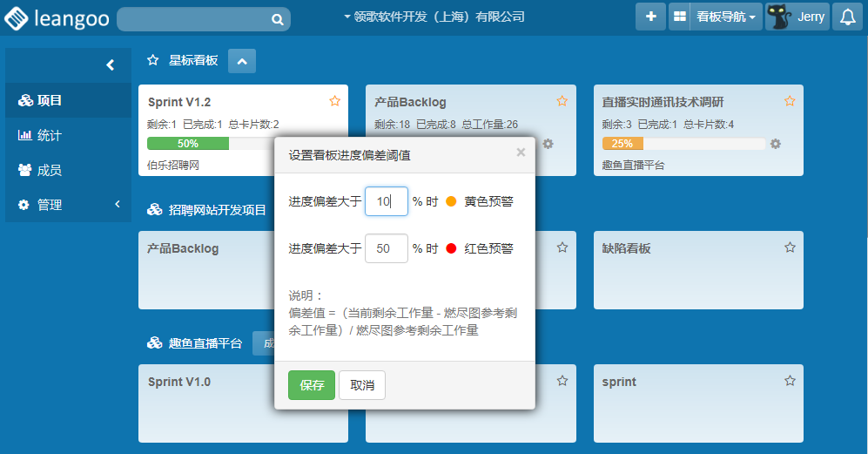Click the board grid icon in header
Image resolution: width=868 pixels, height=454 pixels.
(679, 17)
